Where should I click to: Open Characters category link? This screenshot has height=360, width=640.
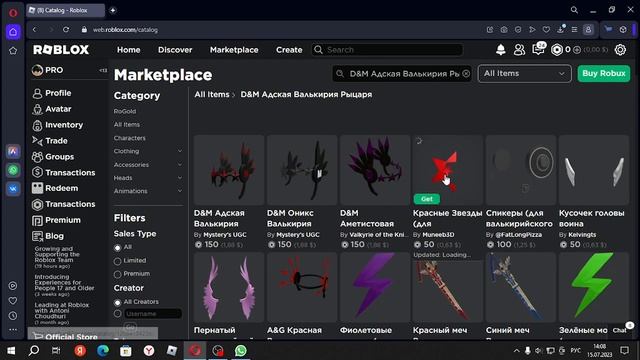pos(130,138)
